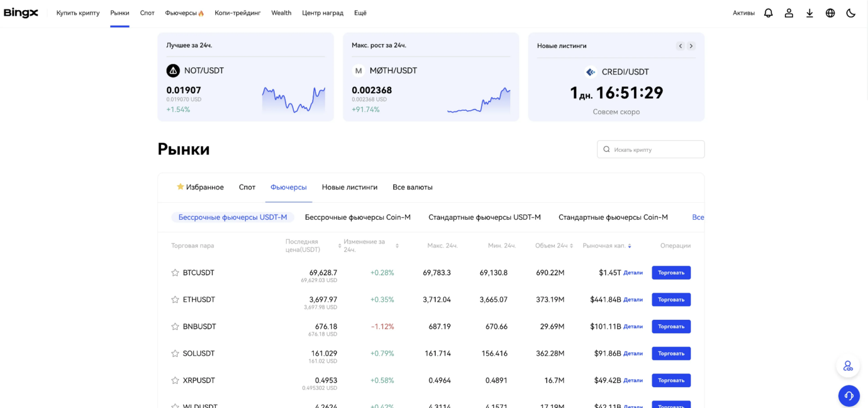Toggle dark mode with the moon icon
The width and height of the screenshot is (868, 408).
(851, 12)
